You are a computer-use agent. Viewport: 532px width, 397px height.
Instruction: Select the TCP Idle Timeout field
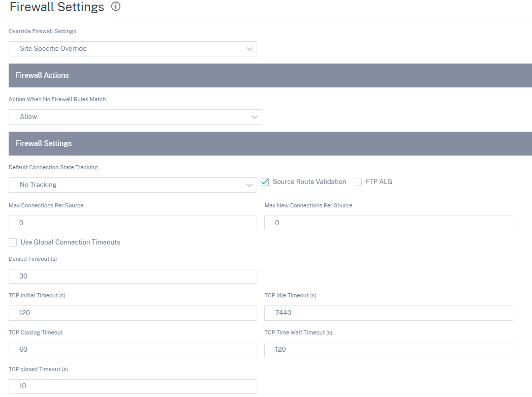click(389, 313)
